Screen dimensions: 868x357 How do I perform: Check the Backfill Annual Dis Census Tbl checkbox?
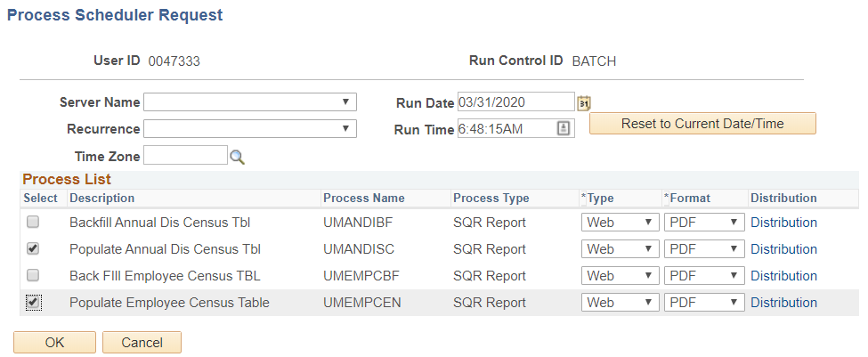coord(33,222)
